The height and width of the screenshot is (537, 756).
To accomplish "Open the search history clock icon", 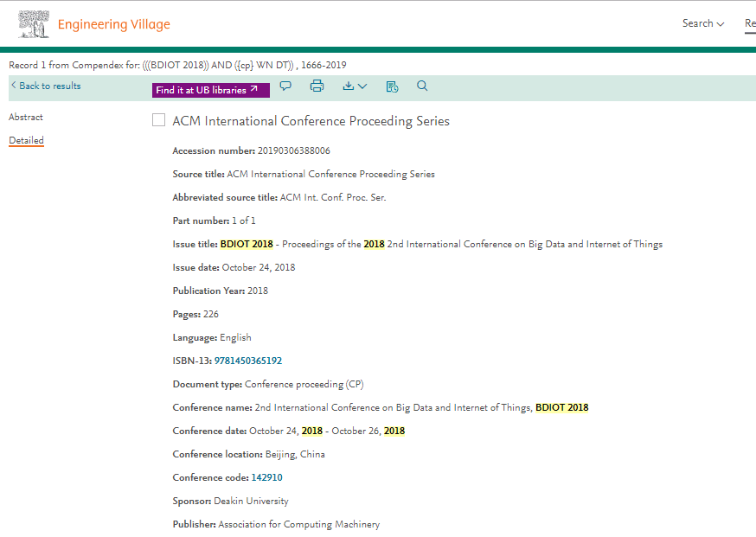I will click(392, 86).
